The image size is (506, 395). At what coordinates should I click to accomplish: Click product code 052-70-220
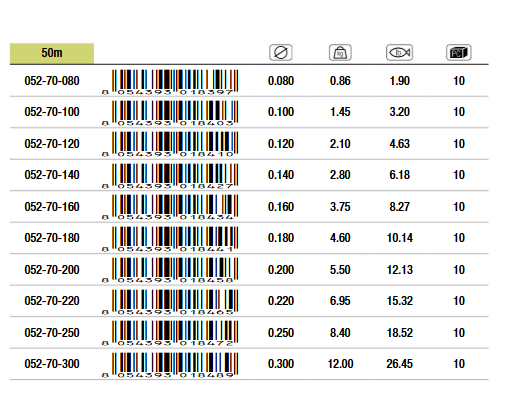[x=52, y=301]
